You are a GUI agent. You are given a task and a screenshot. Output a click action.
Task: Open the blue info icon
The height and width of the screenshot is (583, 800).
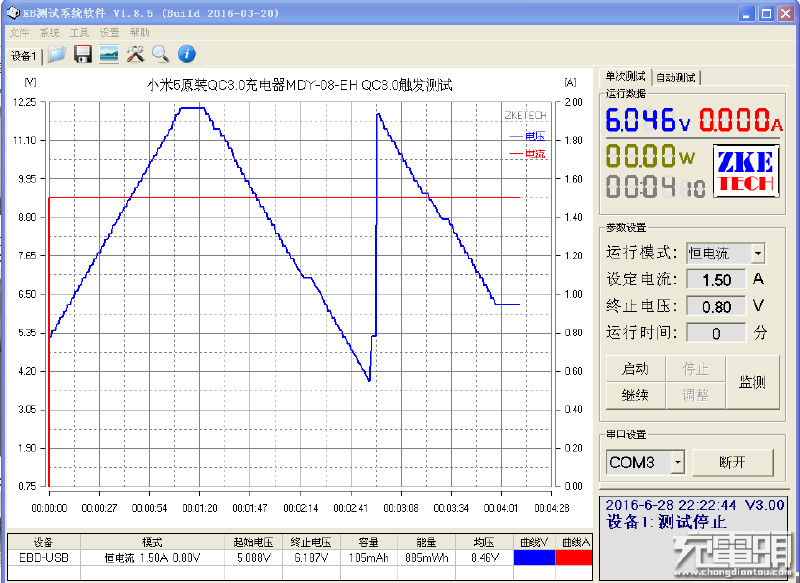(186, 54)
